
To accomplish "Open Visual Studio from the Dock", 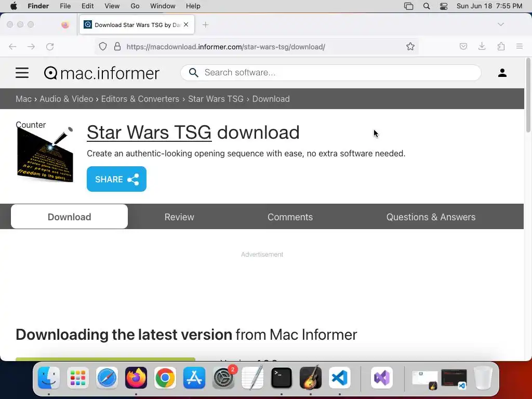I will 382,378.
